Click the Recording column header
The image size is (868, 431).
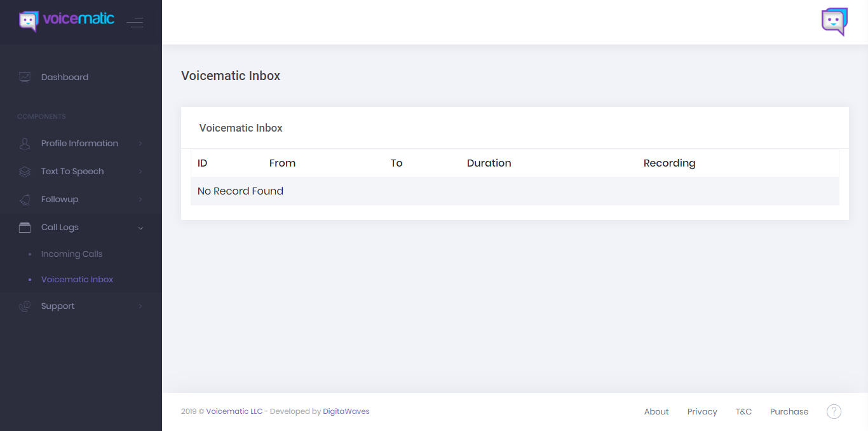pyautogui.click(x=670, y=163)
